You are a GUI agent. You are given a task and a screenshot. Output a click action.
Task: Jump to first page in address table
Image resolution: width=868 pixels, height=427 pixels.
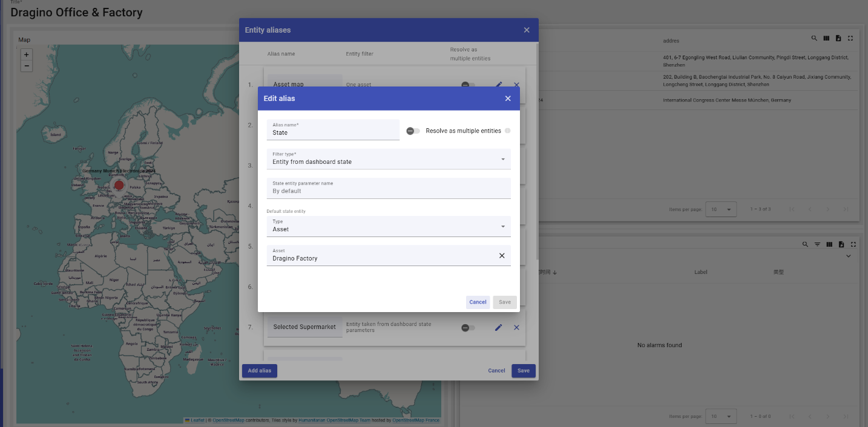pyautogui.click(x=792, y=209)
